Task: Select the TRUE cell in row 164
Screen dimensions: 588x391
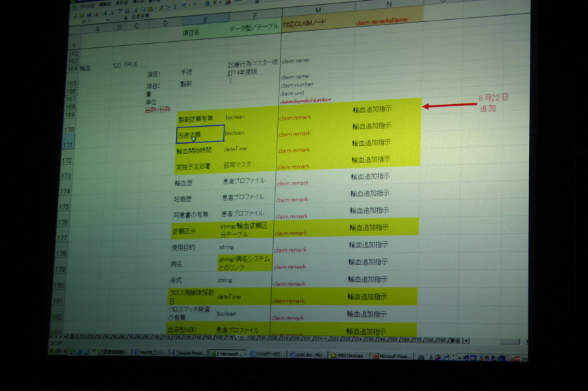Action: pos(131,64)
